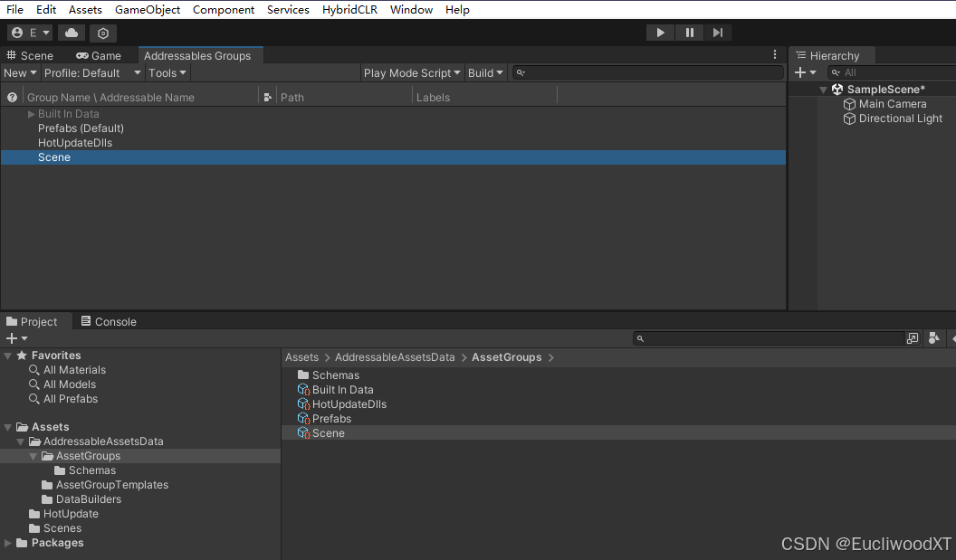Click the Project search input field
Screen dimensions: 956x560
click(x=770, y=337)
